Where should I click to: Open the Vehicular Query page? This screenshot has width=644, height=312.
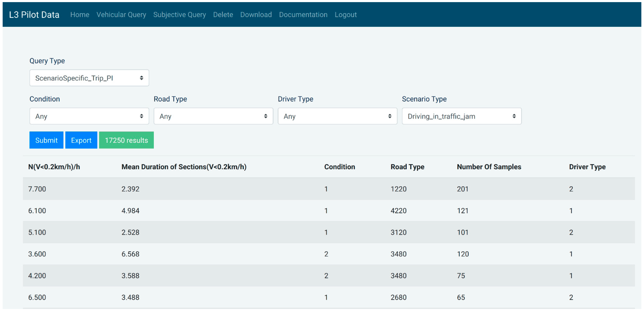click(x=121, y=15)
